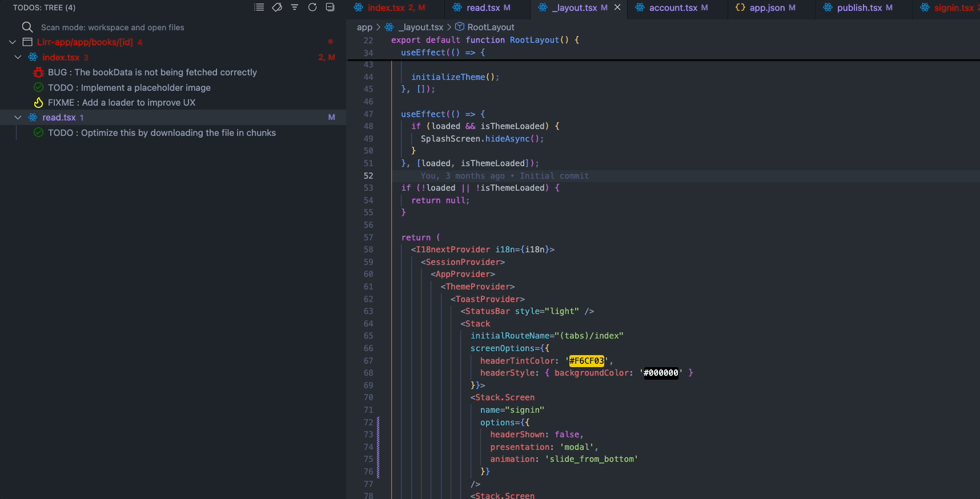The height and width of the screenshot is (499, 980).
Task: Click the #F6CF03 color highlight
Action: pyautogui.click(x=587, y=361)
